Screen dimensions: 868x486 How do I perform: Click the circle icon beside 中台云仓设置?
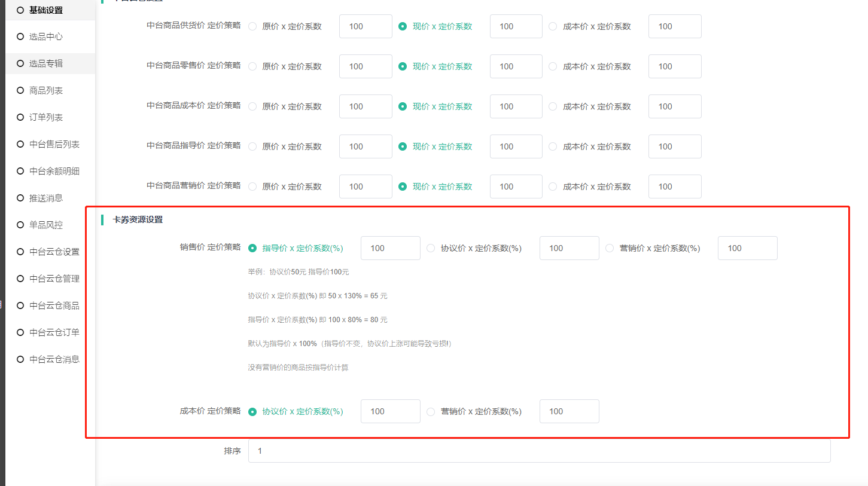pos(20,252)
